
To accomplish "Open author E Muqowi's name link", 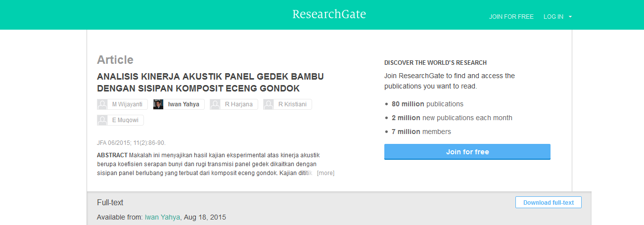I will tap(126, 120).
